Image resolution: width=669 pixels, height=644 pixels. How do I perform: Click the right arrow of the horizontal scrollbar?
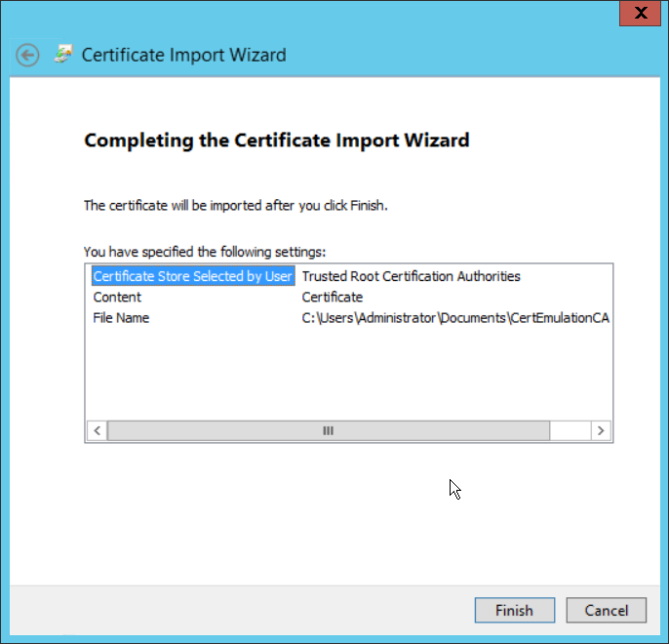601,430
